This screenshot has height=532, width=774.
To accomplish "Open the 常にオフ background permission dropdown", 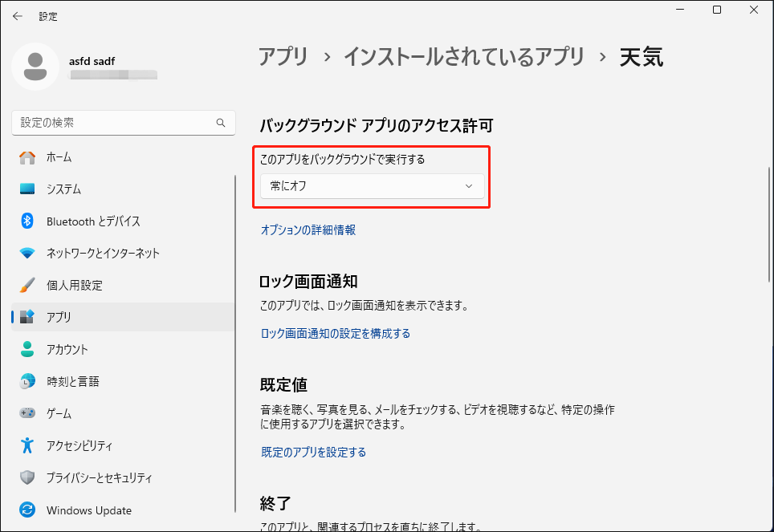I will click(x=372, y=185).
